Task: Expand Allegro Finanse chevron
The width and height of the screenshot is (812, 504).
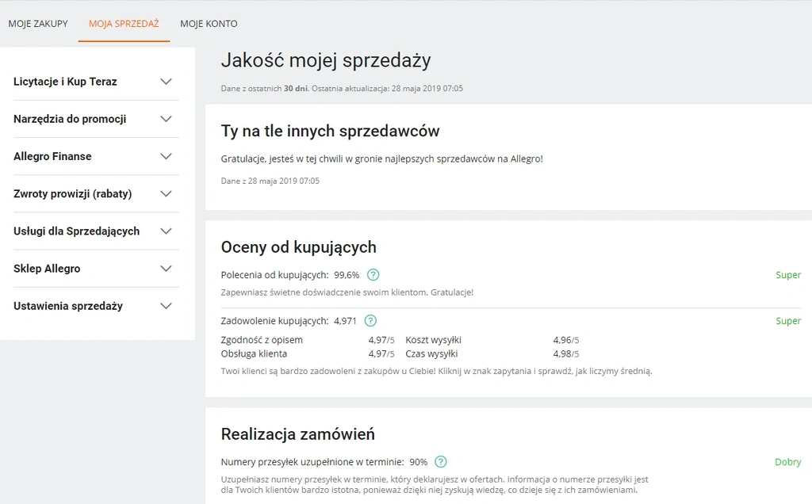Action: click(x=166, y=156)
